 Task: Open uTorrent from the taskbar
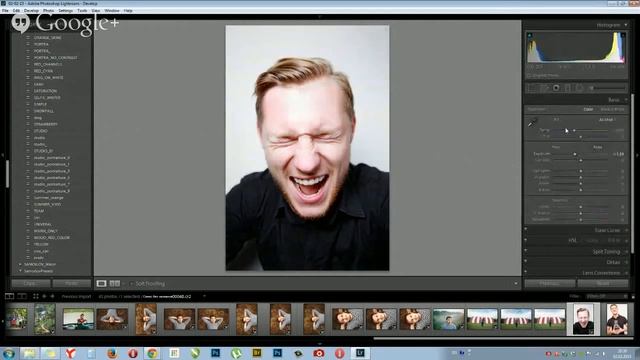(236, 353)
